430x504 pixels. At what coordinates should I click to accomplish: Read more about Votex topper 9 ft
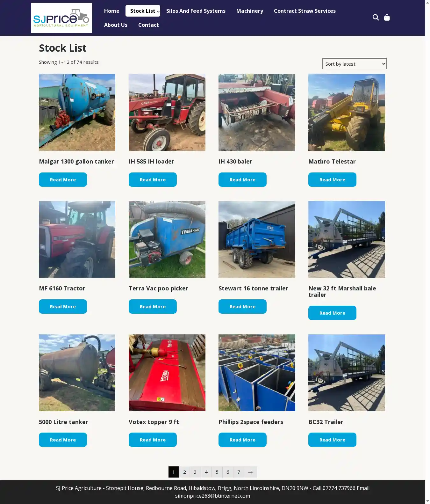tap(153, 440)
